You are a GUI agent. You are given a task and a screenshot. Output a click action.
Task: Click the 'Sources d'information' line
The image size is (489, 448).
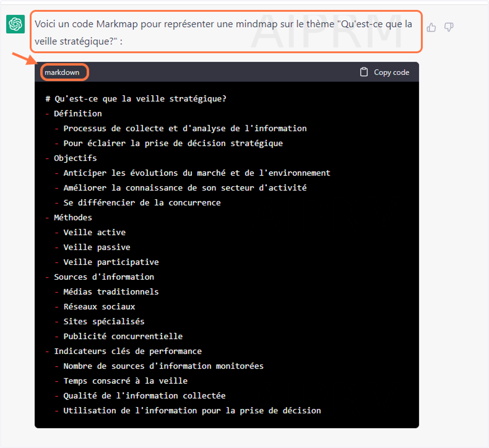(x=104, y=277)
